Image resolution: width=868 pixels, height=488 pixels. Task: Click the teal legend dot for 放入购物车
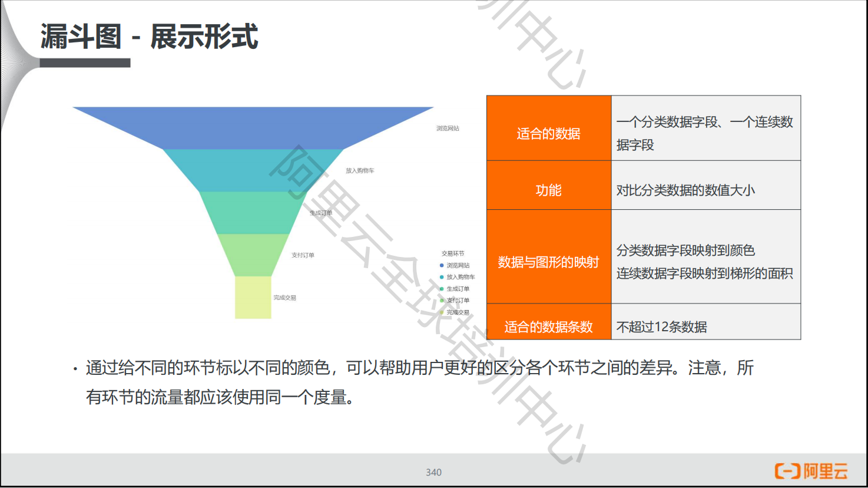pyautogui.click(x=442, y=277)
